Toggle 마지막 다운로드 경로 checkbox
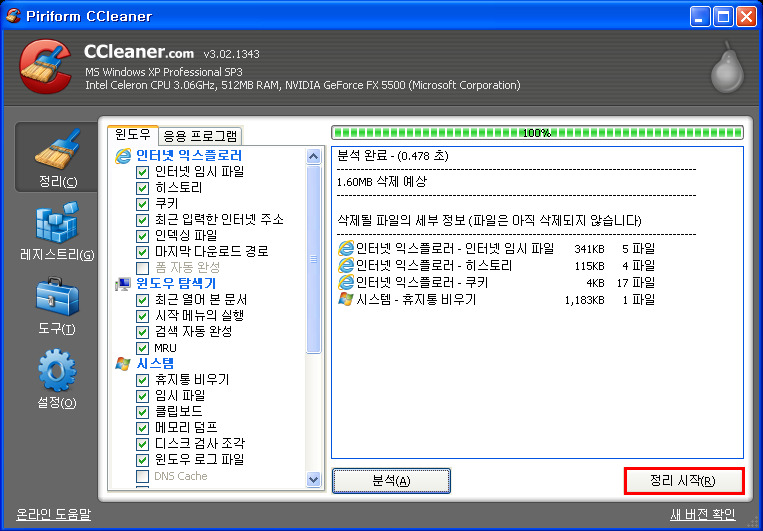The width and height of the screenshot is (763, 531). point(142,253)
